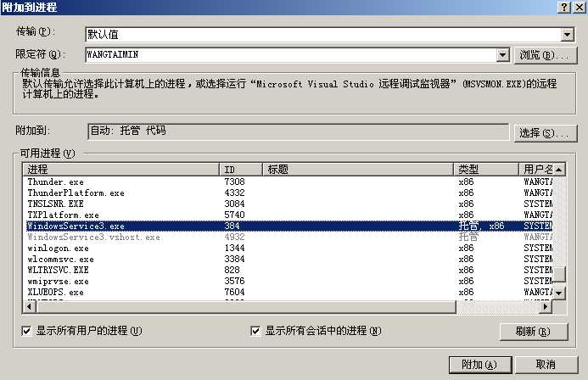Click the vertical scrollbar thumb in process list
Screen dimensions: 588x380
click(x=559, y=274)
